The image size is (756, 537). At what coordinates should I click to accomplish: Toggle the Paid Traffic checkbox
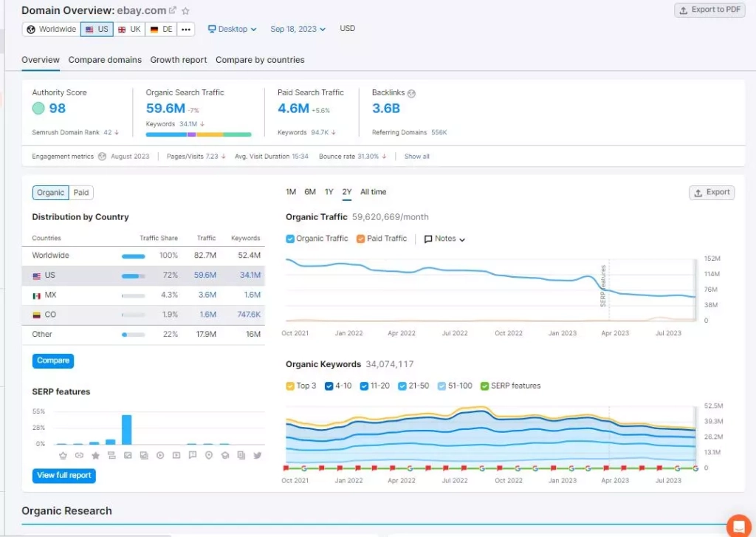tap(360, 239)
